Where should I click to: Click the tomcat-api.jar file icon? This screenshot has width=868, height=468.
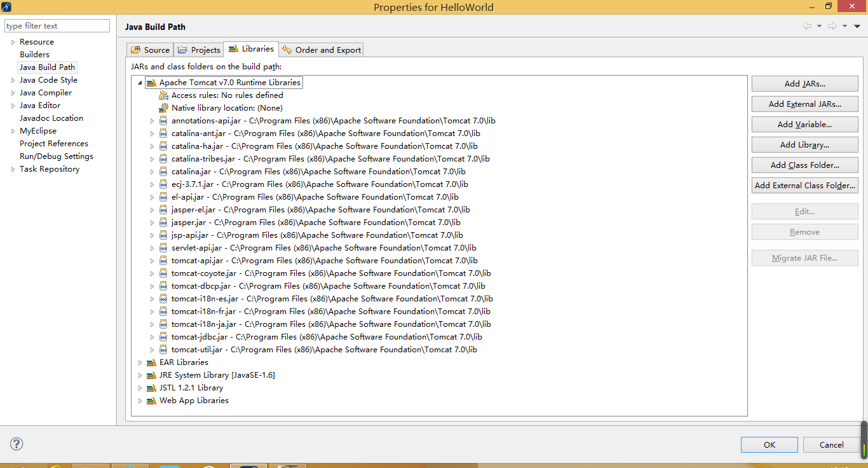[x=163, y=261]
